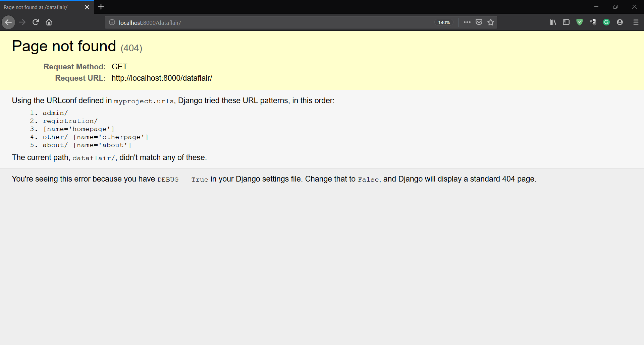The height and width of the screenshot is (345, 644).
Task: Click the forward navigation arrow
Action: [22, 22]
